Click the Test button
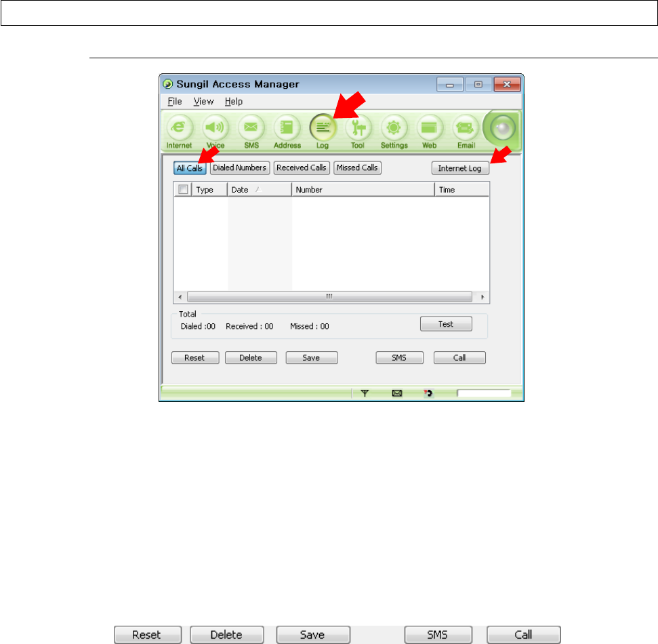Viewport: 658px width, 644px height. coord(446,324)
